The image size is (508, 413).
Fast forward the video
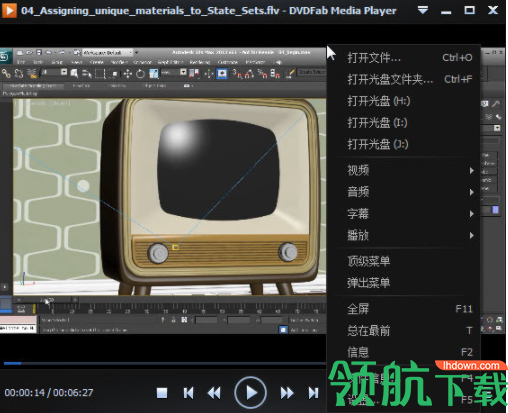(x=287, y=393)
